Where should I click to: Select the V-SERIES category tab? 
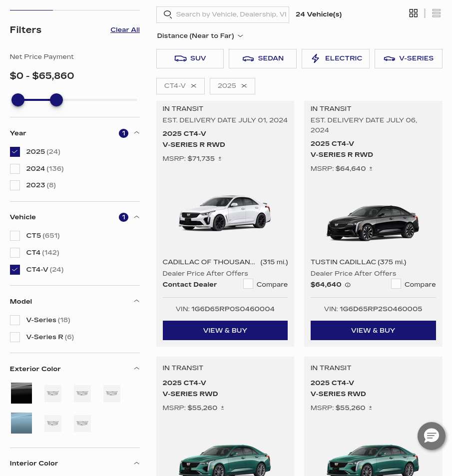[x=408, y=58]
